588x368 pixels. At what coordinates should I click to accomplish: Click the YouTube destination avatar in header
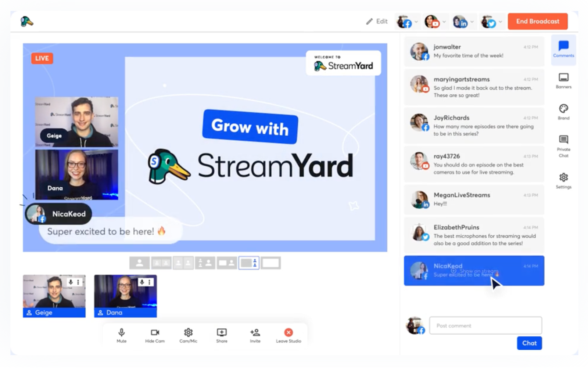[x=432, y=22]
